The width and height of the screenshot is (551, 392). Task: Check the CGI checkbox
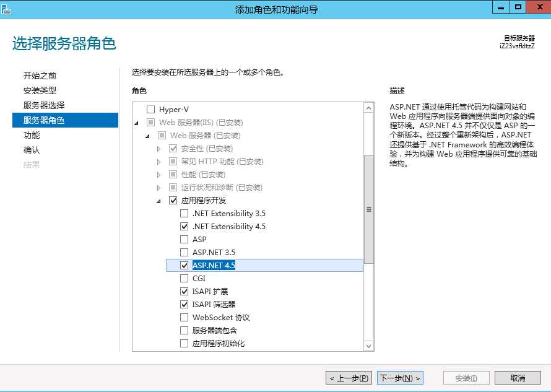(184, 279)
